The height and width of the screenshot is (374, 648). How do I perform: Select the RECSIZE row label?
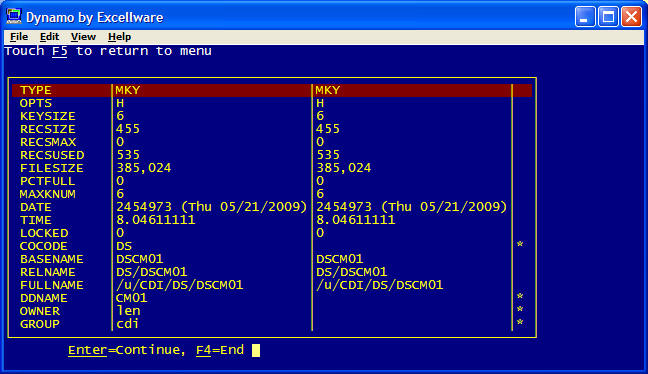coord(48,129)
